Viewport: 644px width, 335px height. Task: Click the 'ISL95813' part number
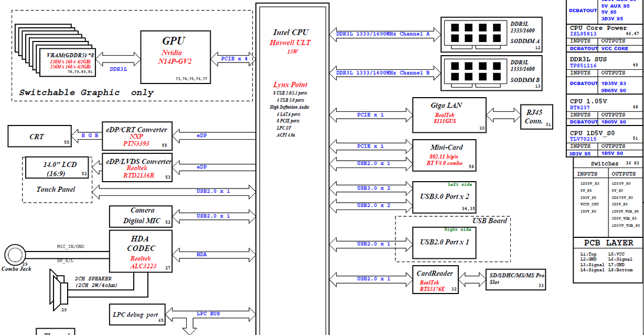(x=583, y=34)
